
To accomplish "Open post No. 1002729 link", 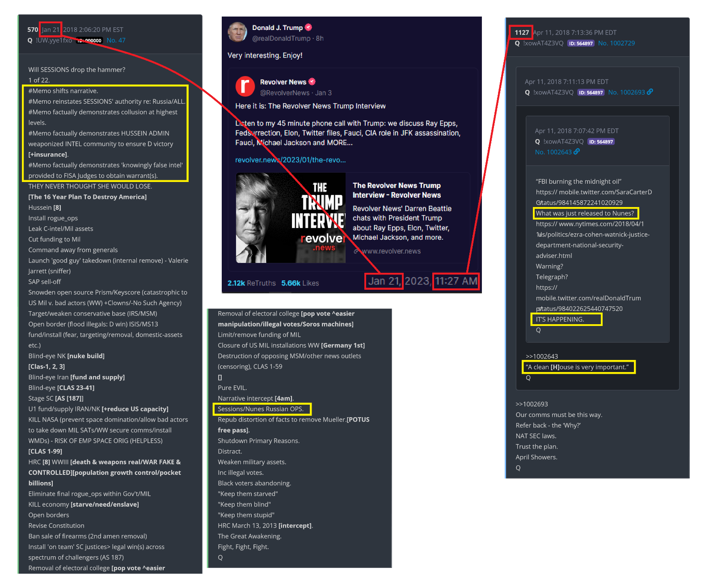I will pyautogui.click(x=616, y=43).
